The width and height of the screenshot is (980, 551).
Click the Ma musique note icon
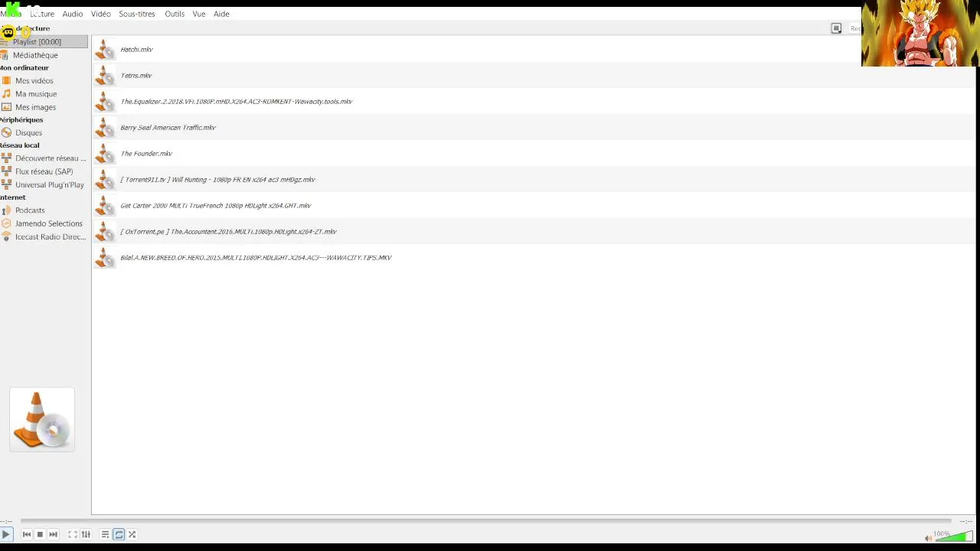tap(6, 94)
